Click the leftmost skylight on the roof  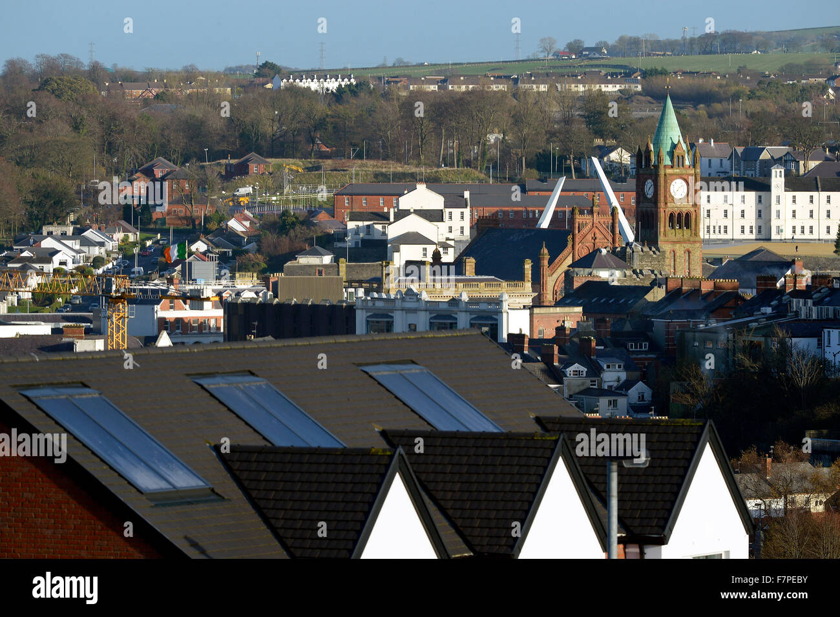(x=115, y=439)
